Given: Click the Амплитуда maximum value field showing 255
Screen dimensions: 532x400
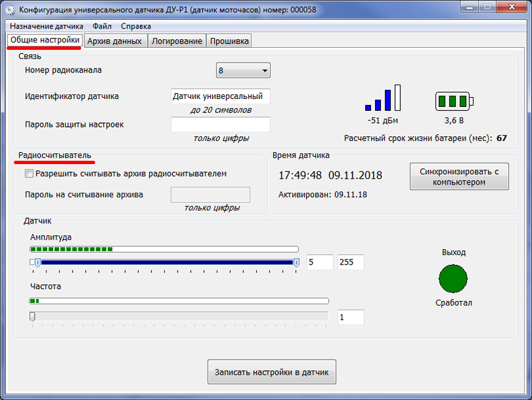Looking at the screenshot, I should point(351,262).
